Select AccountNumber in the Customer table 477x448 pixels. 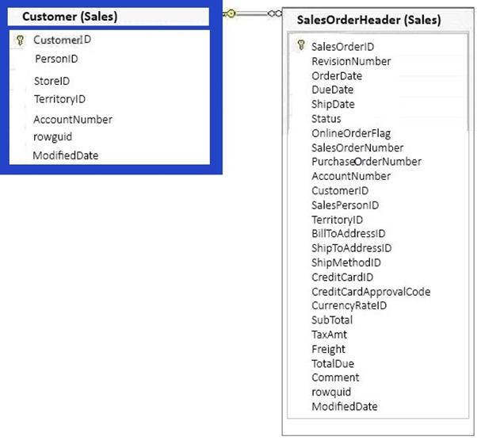73,120
